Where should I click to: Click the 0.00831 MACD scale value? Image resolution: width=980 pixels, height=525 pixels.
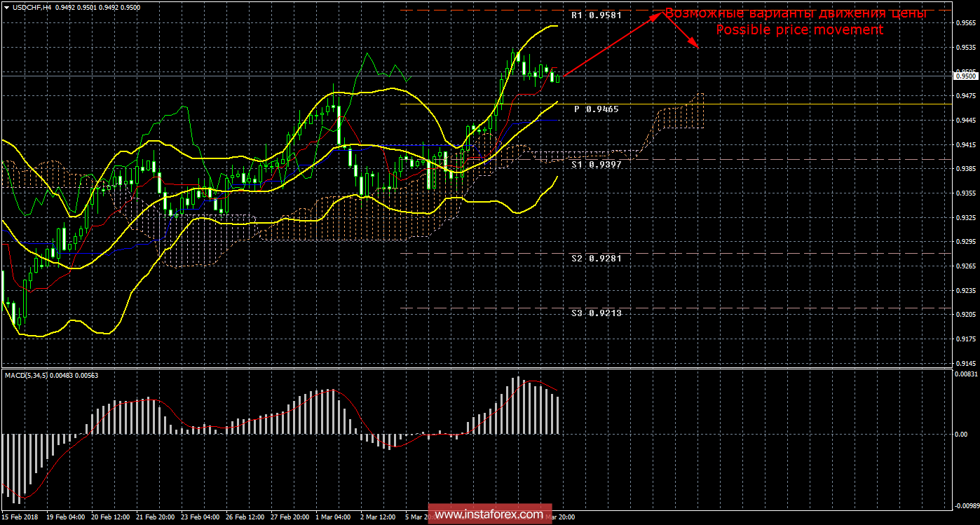pyautogui.click(x=966, y=376)
